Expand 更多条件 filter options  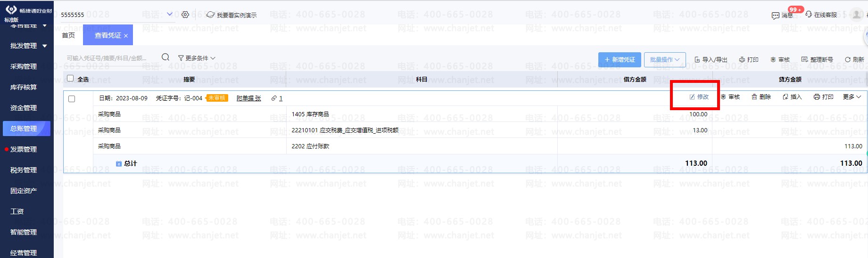197,58
